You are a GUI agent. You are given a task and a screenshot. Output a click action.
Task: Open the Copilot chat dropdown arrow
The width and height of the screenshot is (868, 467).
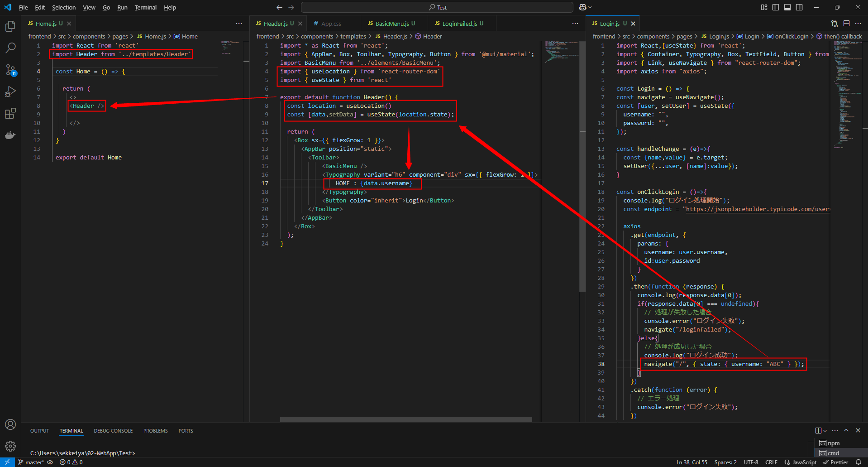pos(590,7)
